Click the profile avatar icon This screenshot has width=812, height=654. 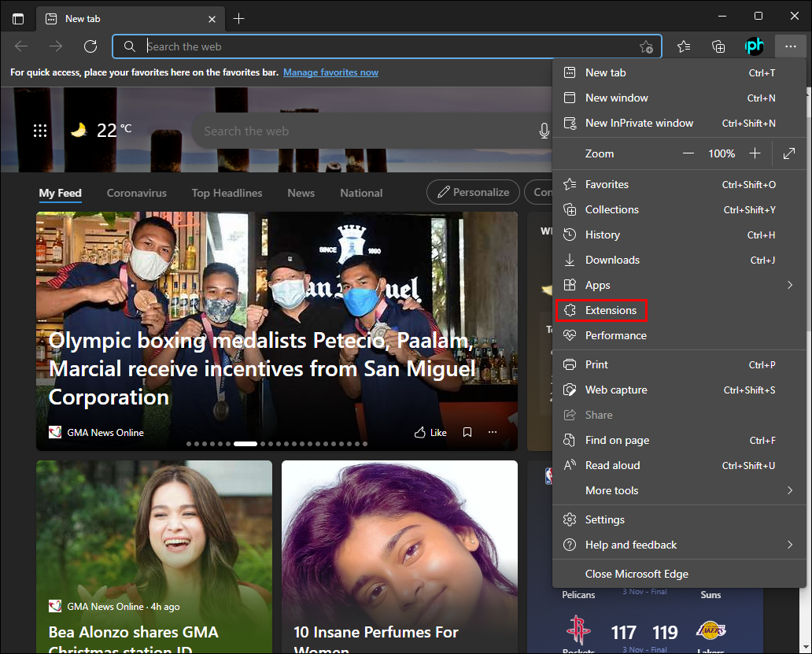pyautogui.click(x=754, y=46)
